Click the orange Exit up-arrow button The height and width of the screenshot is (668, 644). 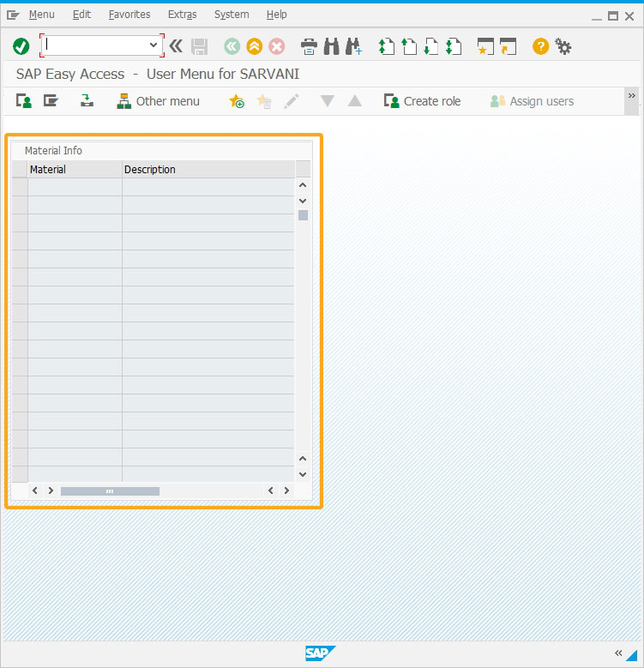click(x=255, y=46)
